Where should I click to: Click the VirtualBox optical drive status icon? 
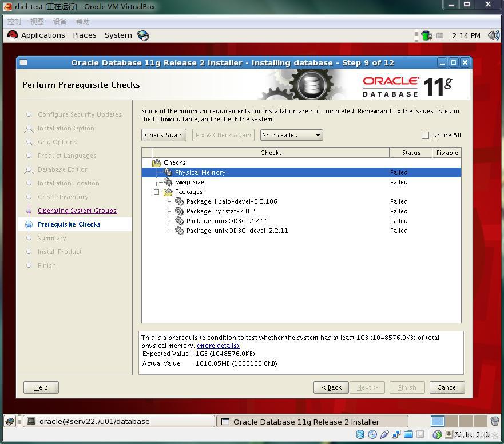(x=372, y=435)
